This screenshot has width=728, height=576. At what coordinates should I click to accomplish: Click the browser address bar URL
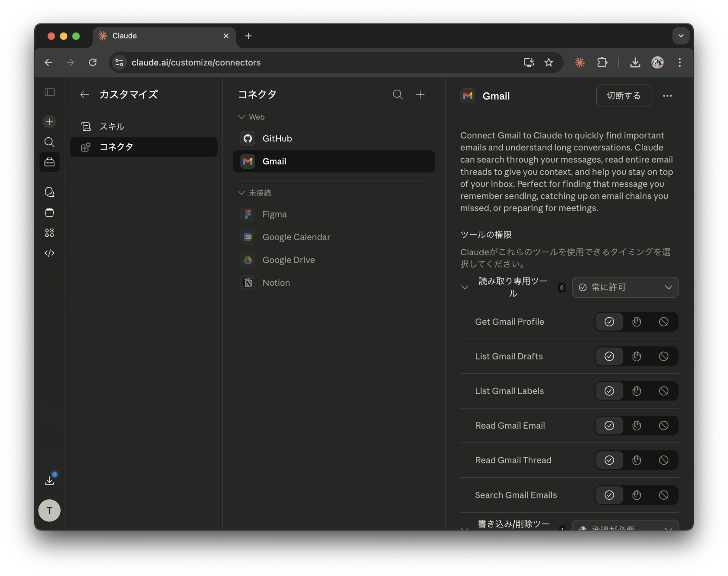(x=196, y=62)
